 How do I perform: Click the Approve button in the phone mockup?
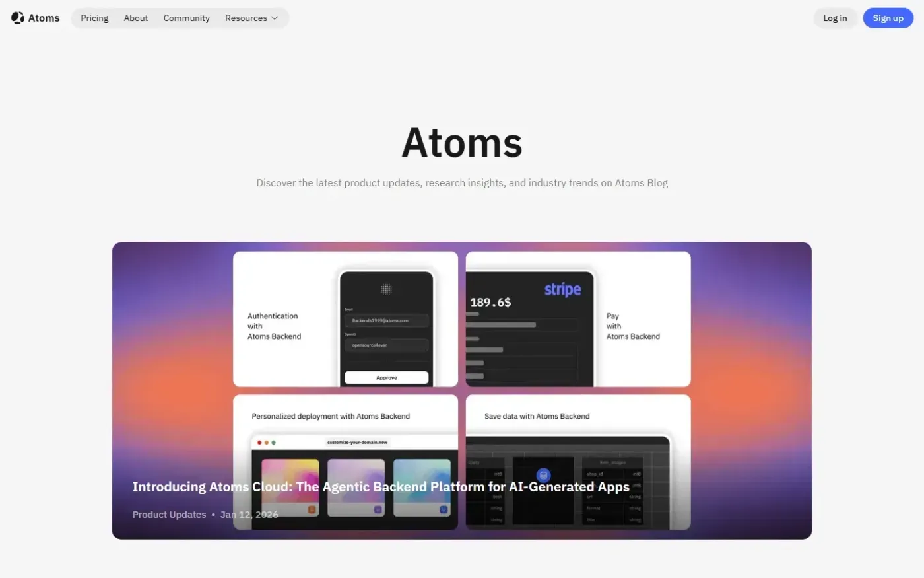coord(387,378)
